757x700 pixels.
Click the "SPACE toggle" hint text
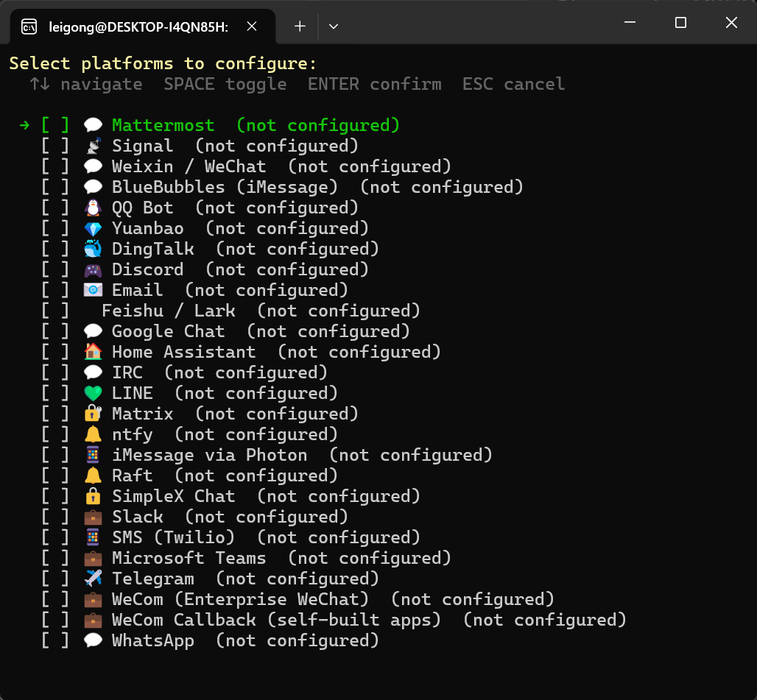[225, 85]
